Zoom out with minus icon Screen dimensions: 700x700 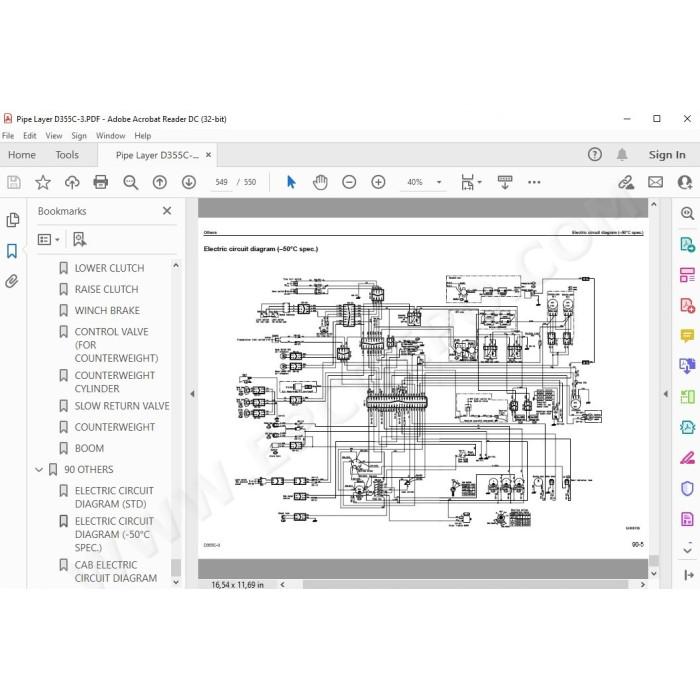[349, 182]
